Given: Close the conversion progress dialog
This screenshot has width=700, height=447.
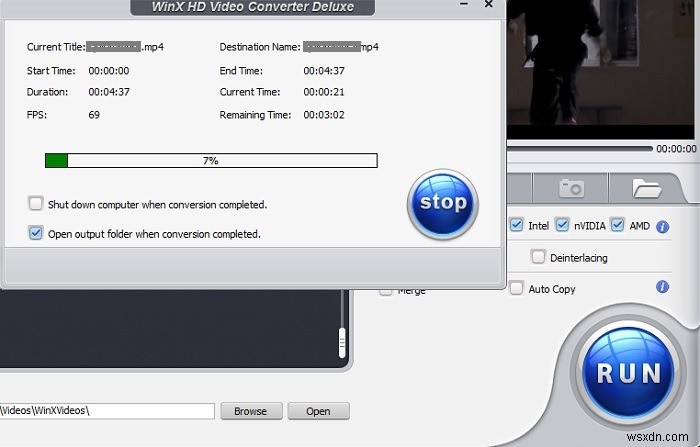Looking at the screenshot, I should pyautogui.click(x=488, y=4).
